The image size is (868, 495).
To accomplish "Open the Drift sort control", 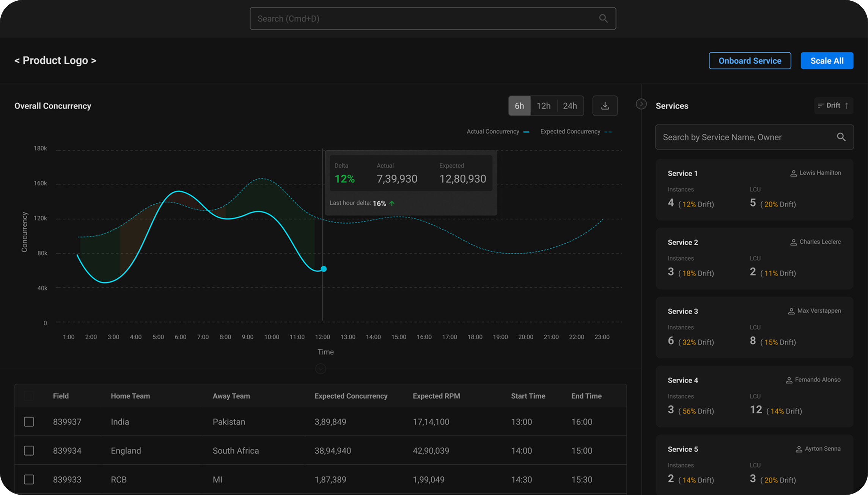I will coord(833,105).
